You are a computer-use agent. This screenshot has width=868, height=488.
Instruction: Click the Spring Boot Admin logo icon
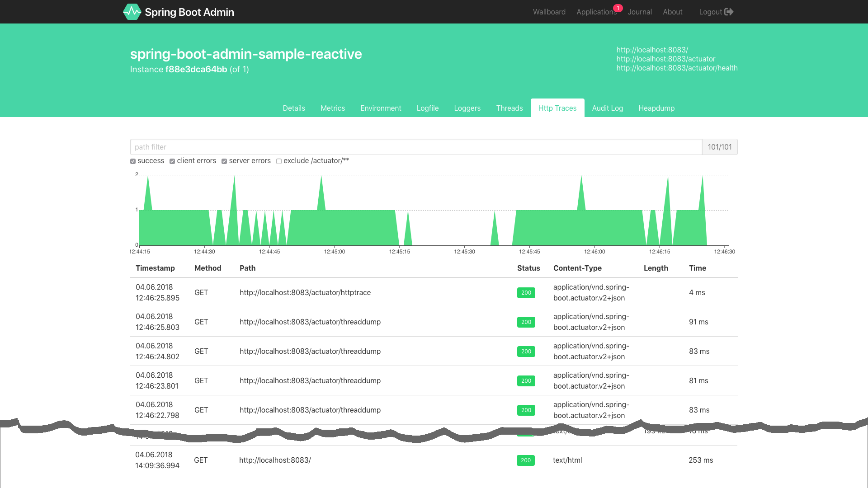point(132,12)
